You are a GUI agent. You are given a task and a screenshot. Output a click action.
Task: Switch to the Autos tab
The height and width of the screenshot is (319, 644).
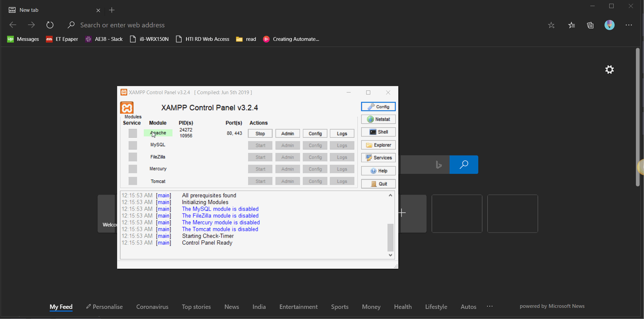(x=468, y=307)
